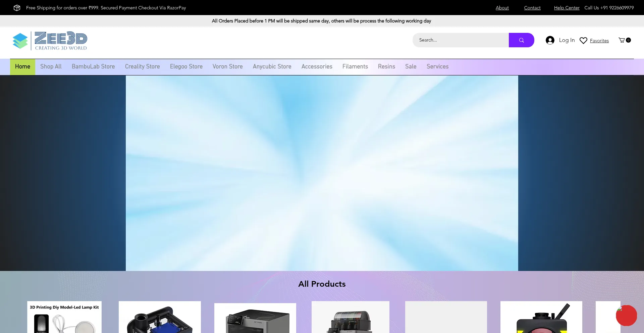The image size is (644, 333).
Task: Open the BambuLab Store menu
Action: coord(93,67)
